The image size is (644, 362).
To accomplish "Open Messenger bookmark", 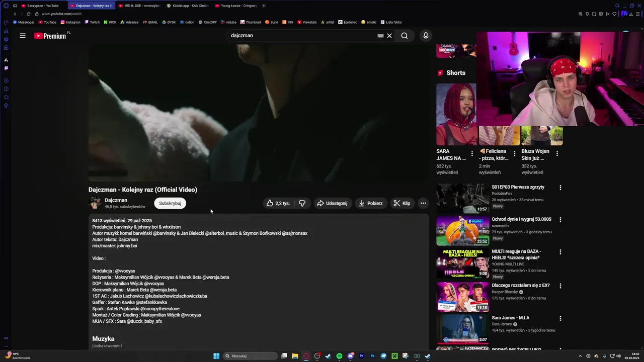I will tap(24, 22).
